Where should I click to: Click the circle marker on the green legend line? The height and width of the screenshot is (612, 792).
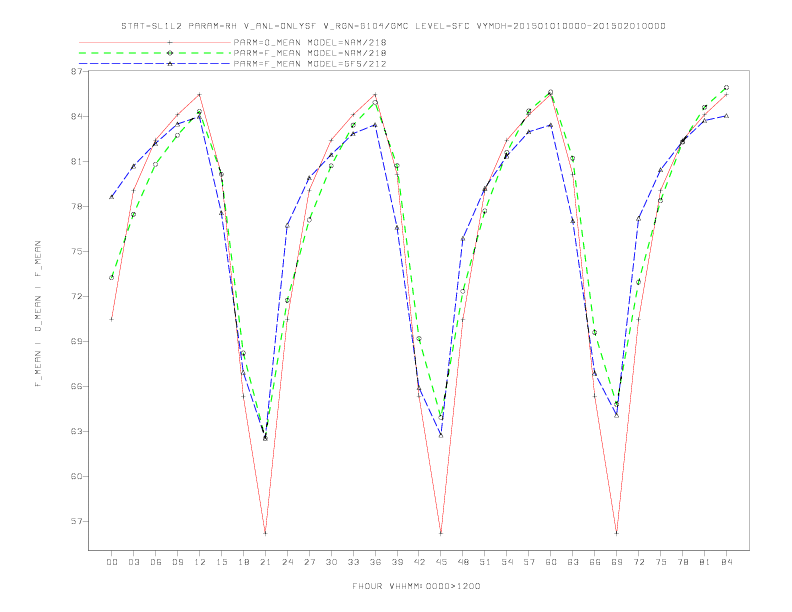point(170,53)
